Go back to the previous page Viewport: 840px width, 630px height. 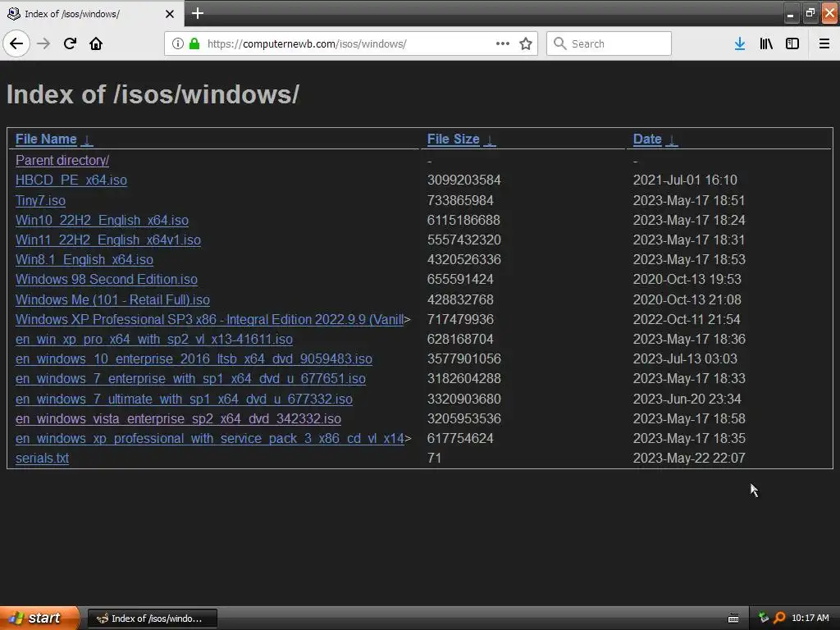coord(16,43)
